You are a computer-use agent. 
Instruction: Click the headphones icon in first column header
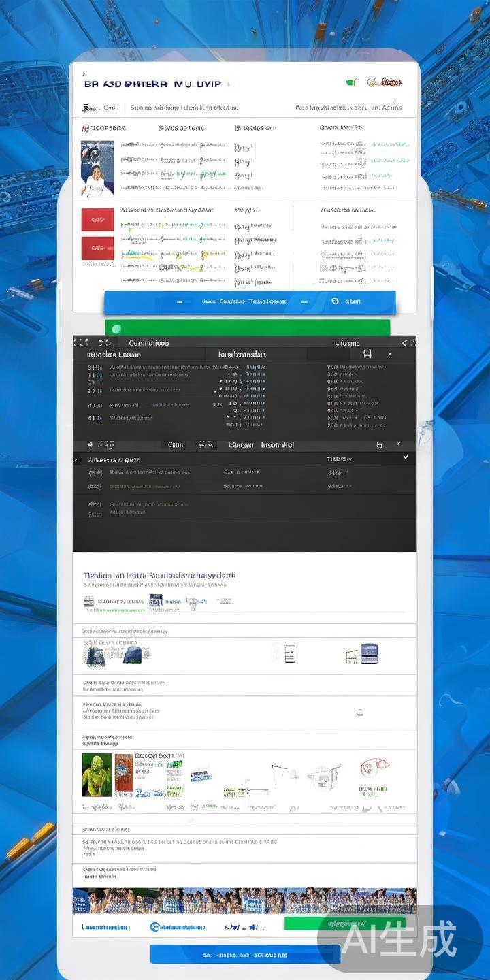[x=86, y=128]
